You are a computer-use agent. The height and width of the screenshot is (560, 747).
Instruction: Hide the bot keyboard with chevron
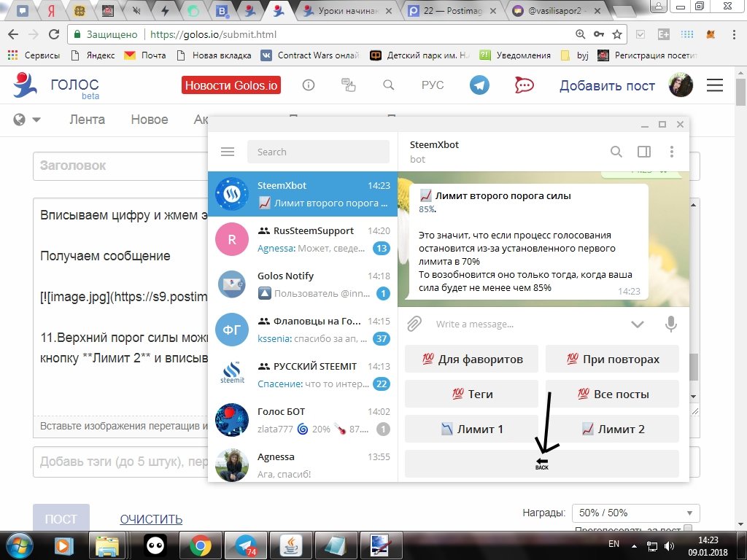coord(637,324)
